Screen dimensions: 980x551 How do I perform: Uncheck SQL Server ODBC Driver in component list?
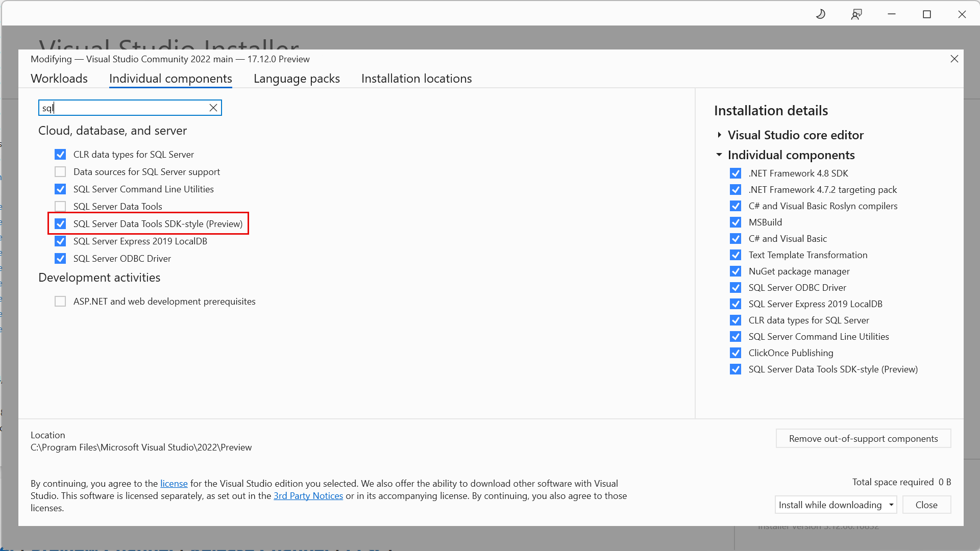click(x=60, y=259)
